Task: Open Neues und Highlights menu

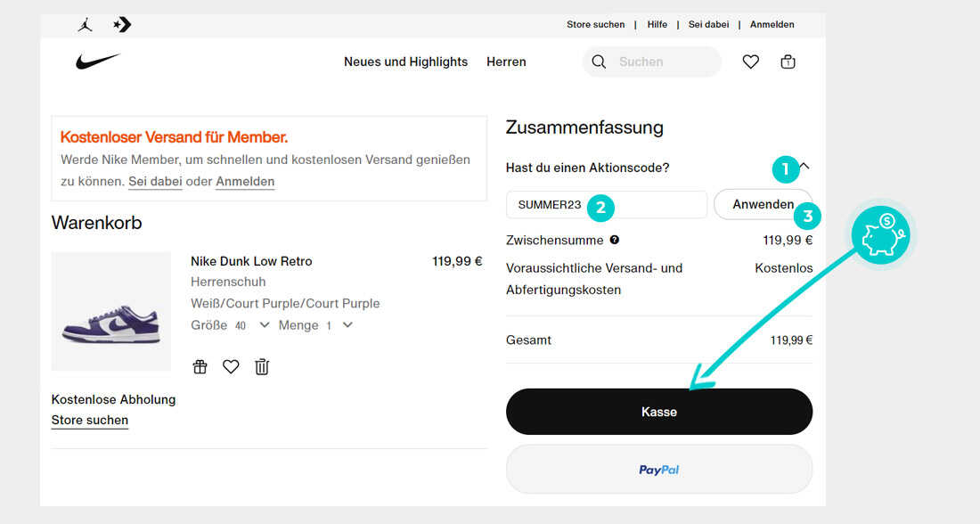Action: tap(405, 61)
